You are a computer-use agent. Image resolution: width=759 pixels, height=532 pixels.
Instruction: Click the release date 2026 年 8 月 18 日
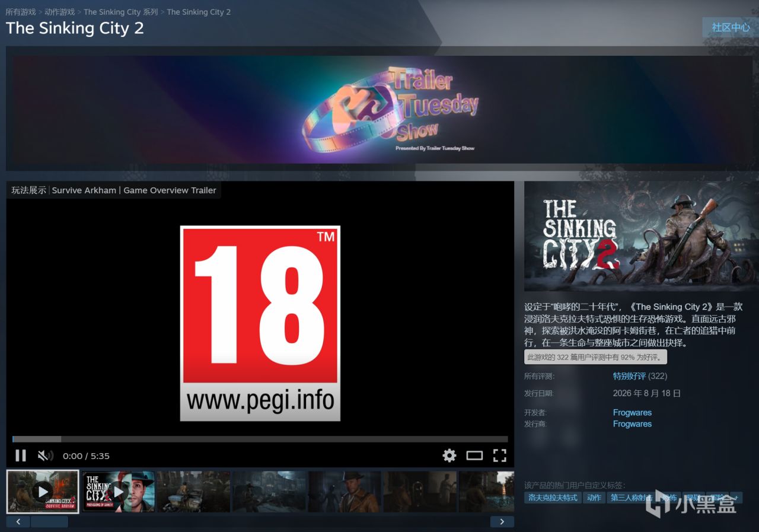(x=647, y=393)
